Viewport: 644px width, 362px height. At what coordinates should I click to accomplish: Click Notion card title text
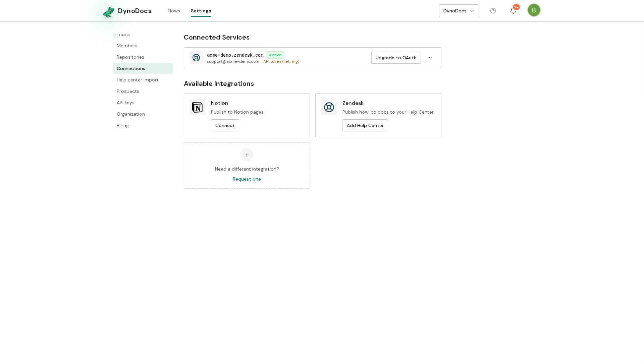(x=220, y=103)
